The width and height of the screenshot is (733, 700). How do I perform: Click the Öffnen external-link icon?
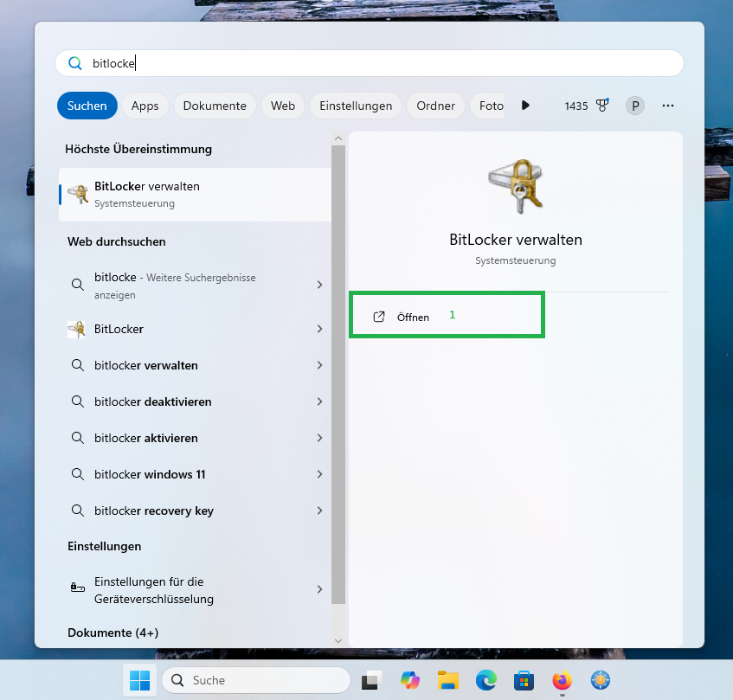point(379,317)
